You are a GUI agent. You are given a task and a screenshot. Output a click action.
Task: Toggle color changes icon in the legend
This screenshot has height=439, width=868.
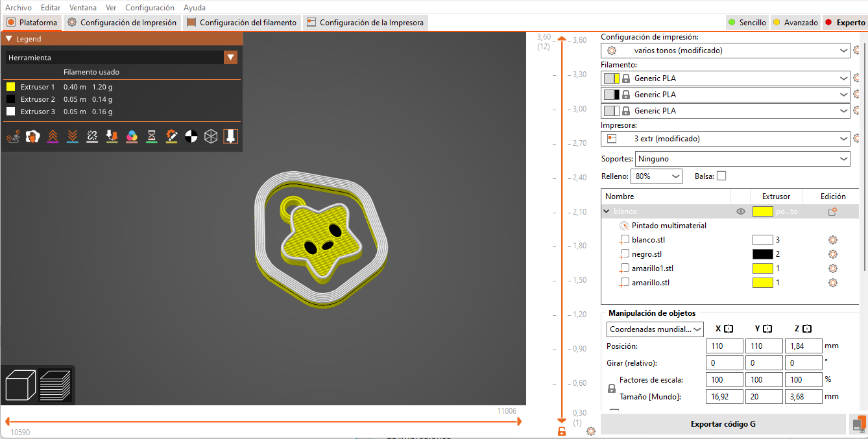[x=132, y=136]
